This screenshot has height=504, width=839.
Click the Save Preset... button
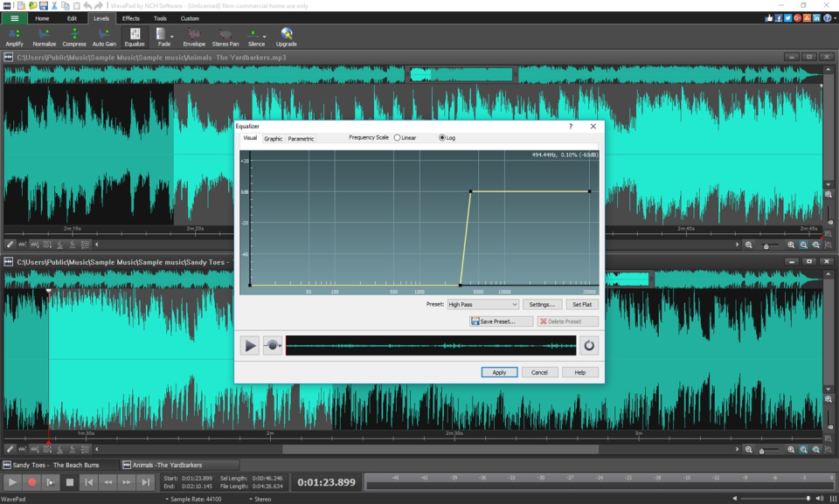point(502,321)
